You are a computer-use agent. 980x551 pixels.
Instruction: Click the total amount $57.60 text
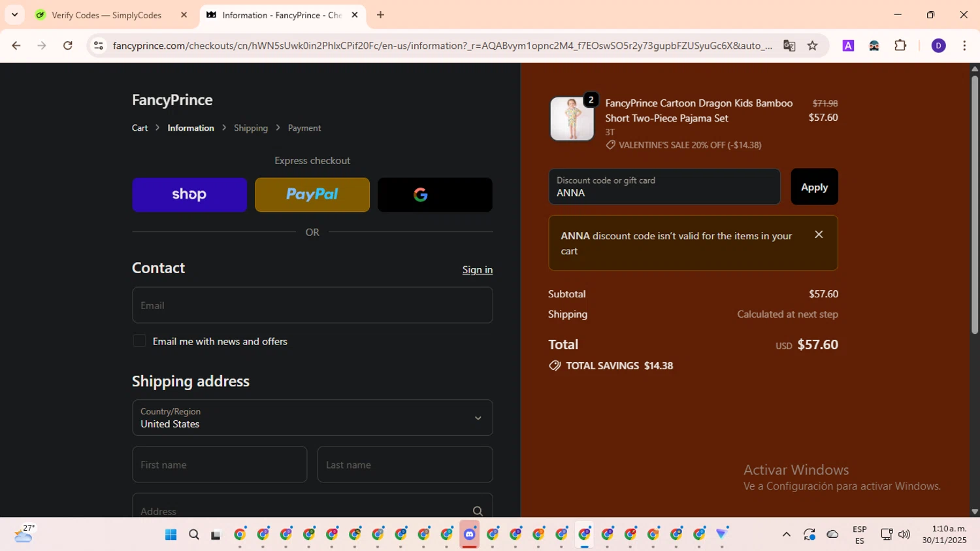(x=817, y=344)
